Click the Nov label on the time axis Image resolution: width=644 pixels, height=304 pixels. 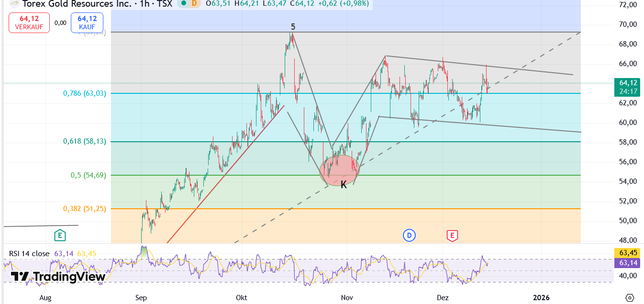[x=347, y=298]
